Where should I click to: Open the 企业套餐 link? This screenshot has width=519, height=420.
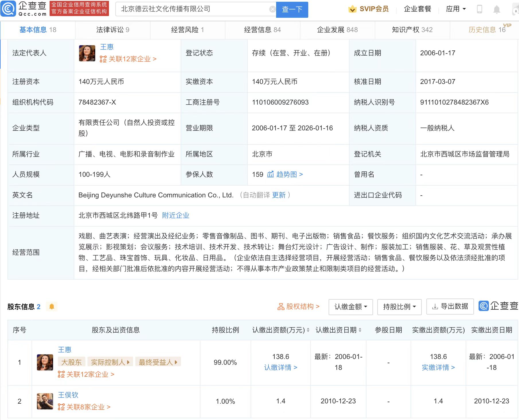pyautogui.click(x=417, y=9)
